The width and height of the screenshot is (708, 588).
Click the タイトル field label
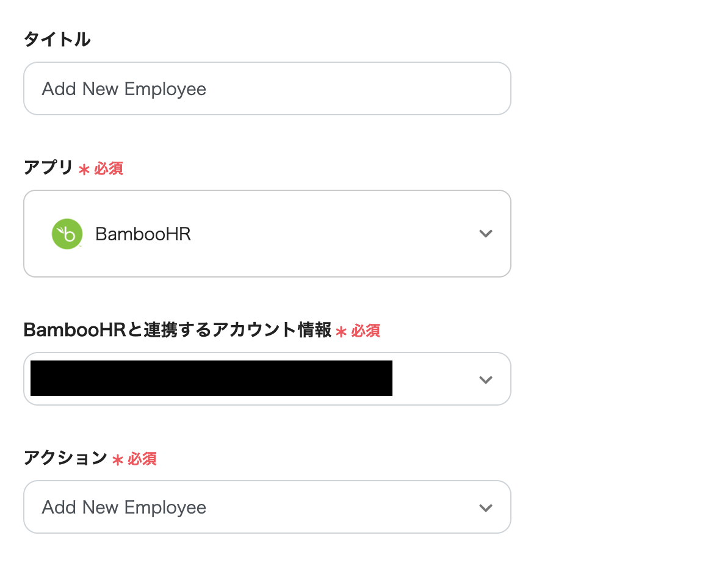pos(57,40)
